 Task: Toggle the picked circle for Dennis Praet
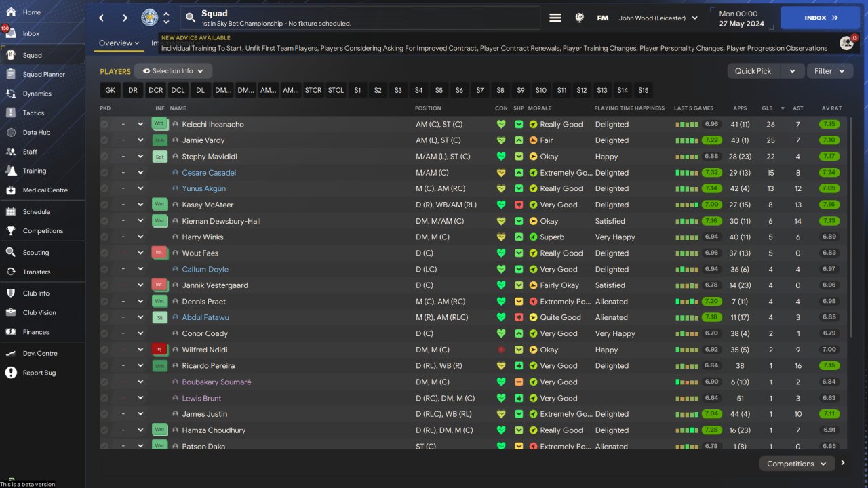(104, 302)
